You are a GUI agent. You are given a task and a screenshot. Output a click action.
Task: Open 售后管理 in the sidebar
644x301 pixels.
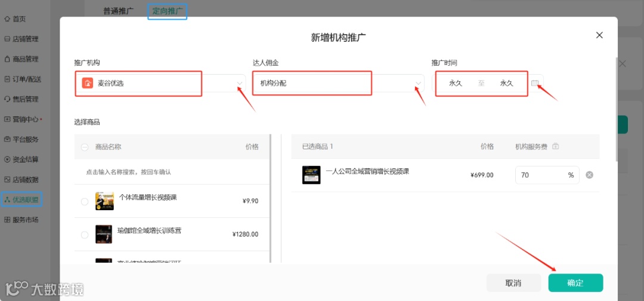[21, 99]
